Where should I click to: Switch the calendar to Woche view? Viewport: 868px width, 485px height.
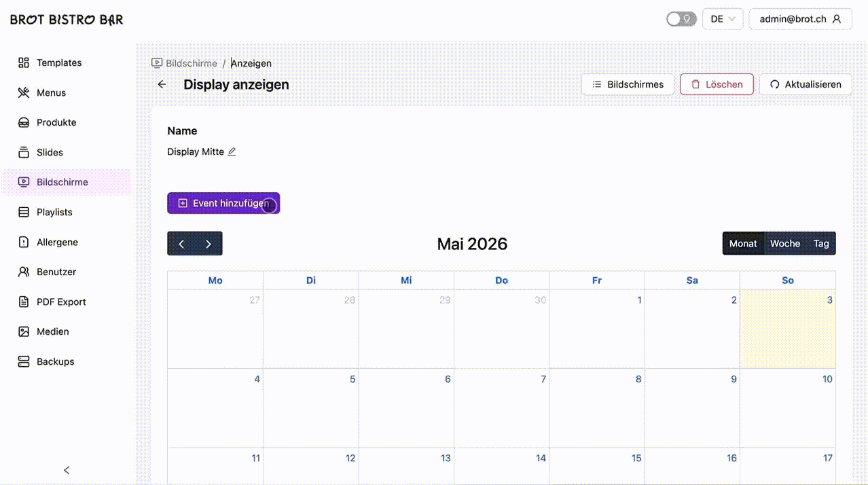(785, 243)
